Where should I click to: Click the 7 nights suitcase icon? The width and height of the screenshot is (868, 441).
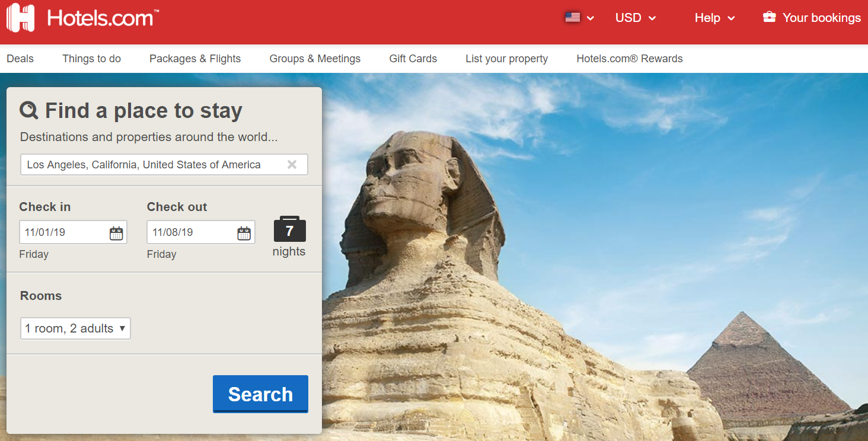tap(289, 229)
